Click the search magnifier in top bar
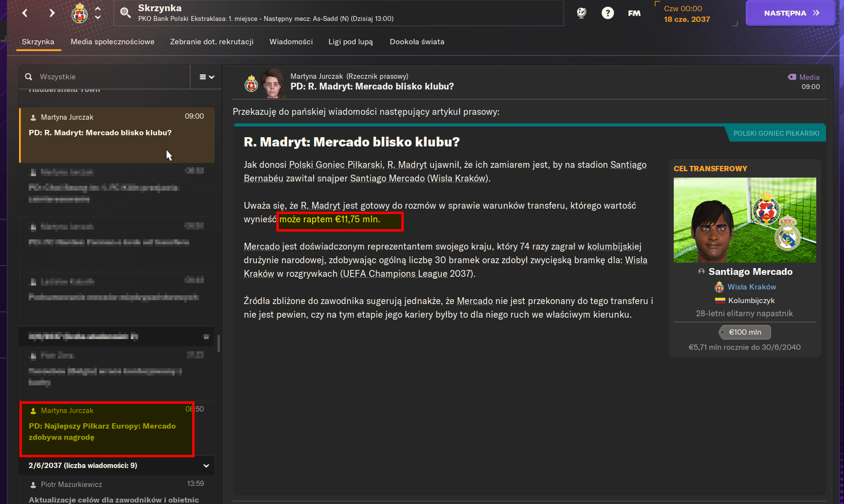 126,13
